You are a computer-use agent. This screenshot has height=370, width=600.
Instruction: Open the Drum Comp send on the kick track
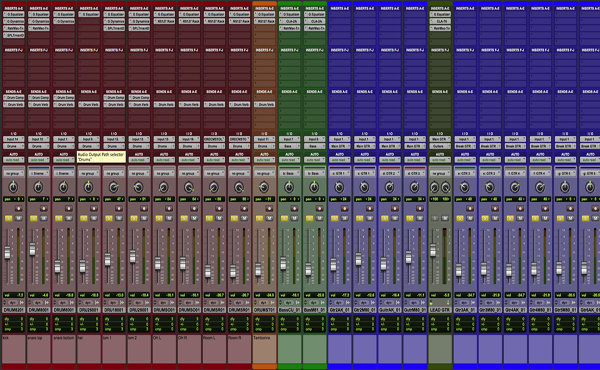[14, 98]
